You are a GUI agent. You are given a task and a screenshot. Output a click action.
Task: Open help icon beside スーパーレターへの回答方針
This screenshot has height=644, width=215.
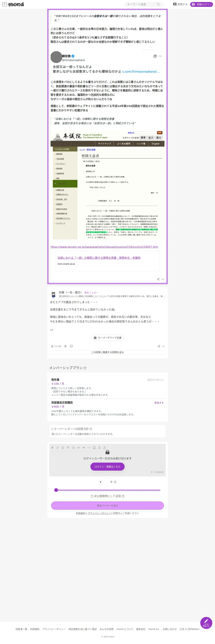point(91,429)
